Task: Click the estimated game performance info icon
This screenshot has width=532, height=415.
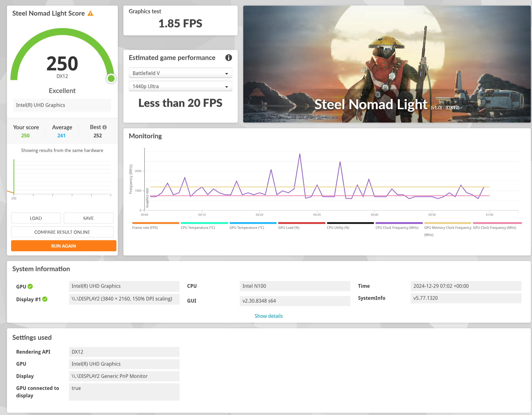Action: coord(228,58)
